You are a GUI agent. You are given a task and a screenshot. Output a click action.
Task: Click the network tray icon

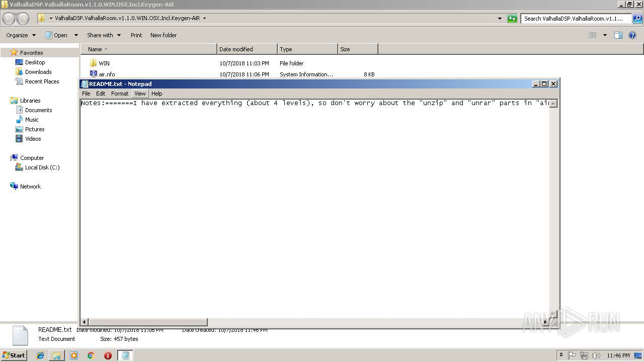coord(584,355)
